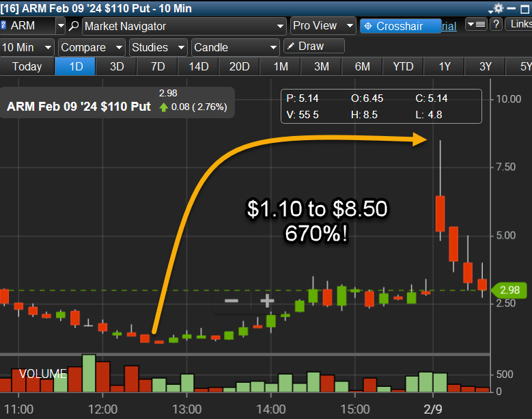Click the O: 6.45 value in data box
Image resolution: width=532 pixels, height=419 pixels.
pos(367,98)
